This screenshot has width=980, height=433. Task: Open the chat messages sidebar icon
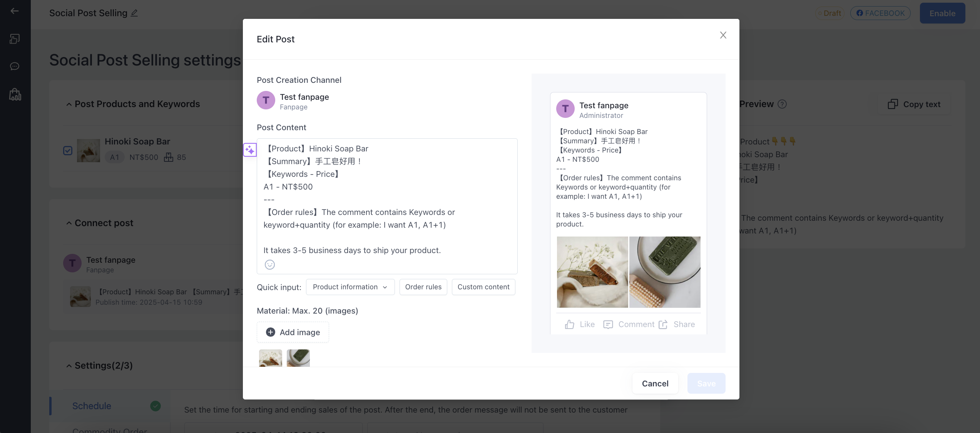(x=15, y=66)
